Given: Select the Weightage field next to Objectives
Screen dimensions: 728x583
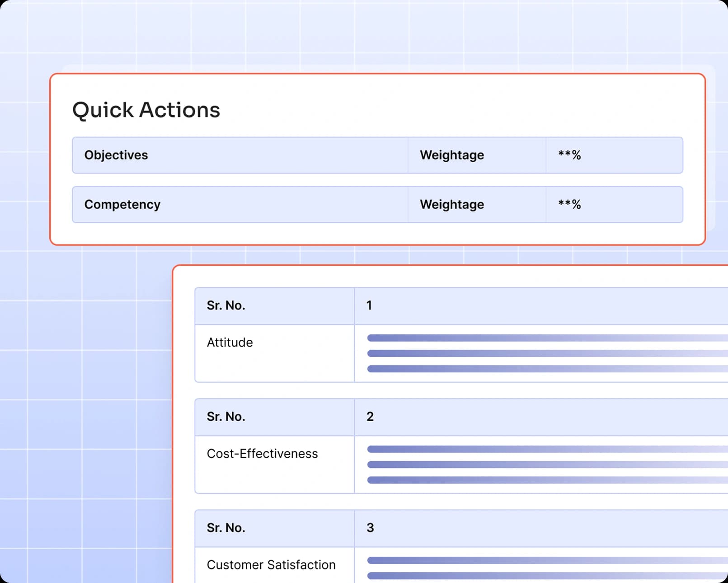Looking at the screenshot, I should [451, 155].
